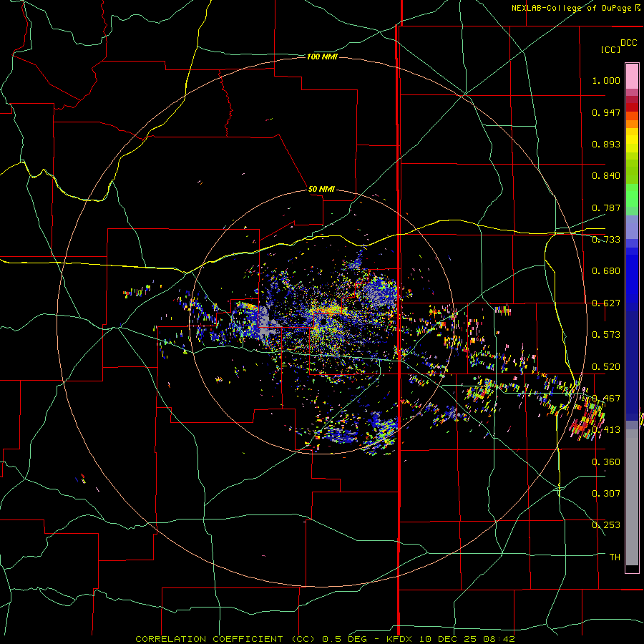Screen dimensions: 644x644
Task: Click the 0.680 legend value
Action: (606, 271)
